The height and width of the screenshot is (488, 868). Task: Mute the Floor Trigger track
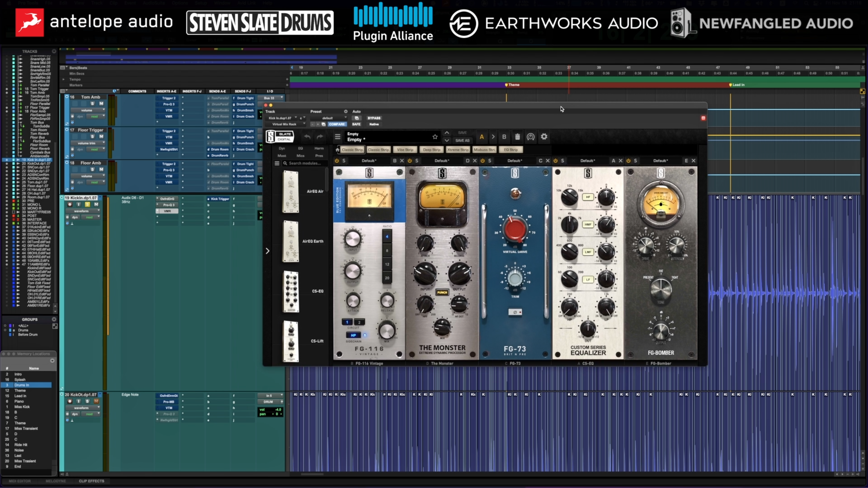pyautogui.click(x=101, y=137)
